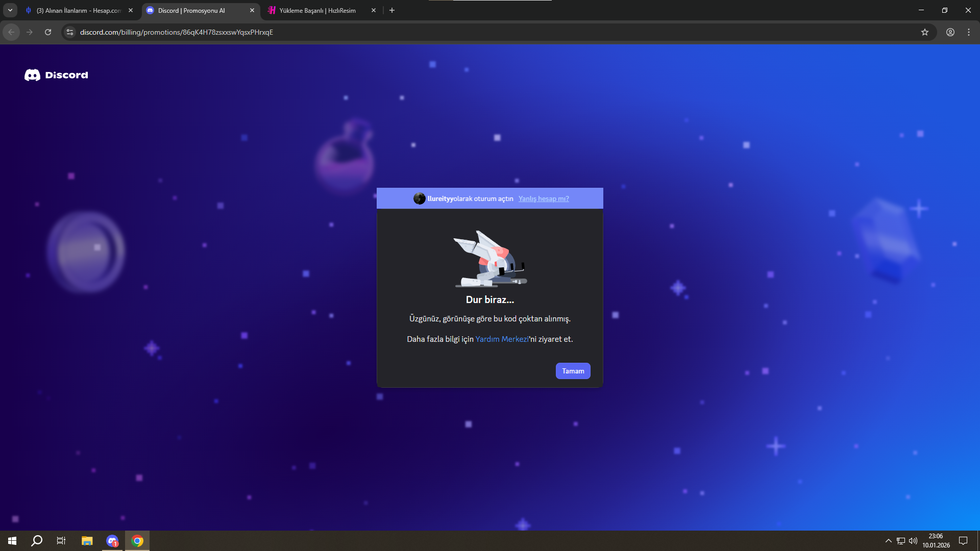Close the Alınan İlanlarım tab
The image size is (980, 551).
coord(131,10)
